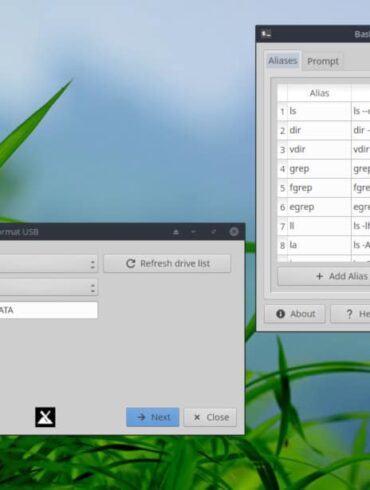Add a new alias
370x490 pixels.
[x=325, y=276]
